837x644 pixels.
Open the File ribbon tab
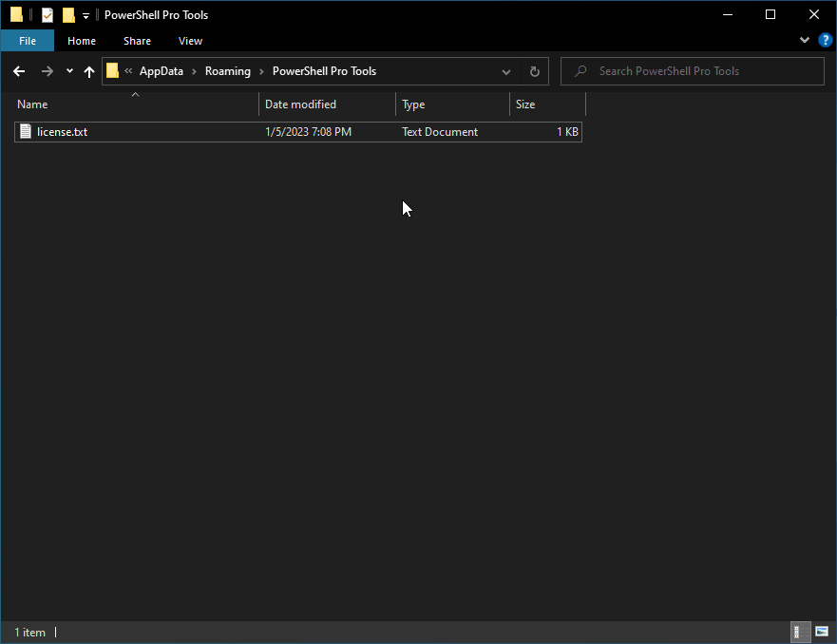click(28, 41)
